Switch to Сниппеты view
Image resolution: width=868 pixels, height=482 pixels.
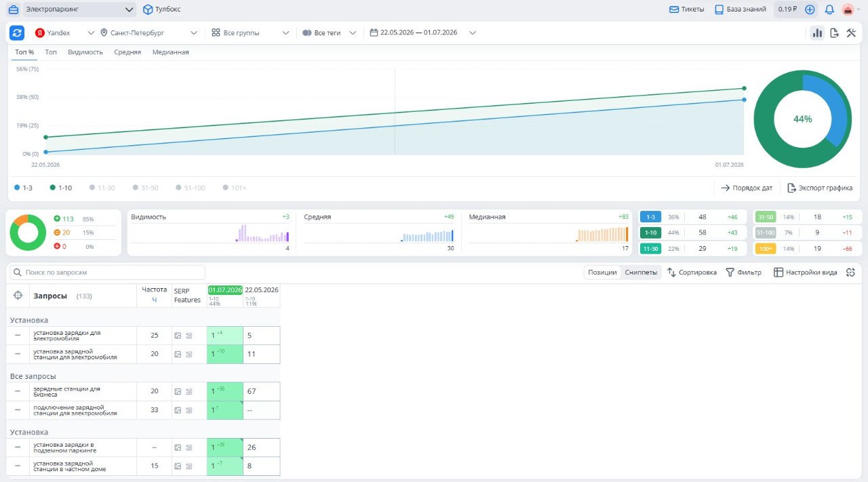(x=641, y=272)
